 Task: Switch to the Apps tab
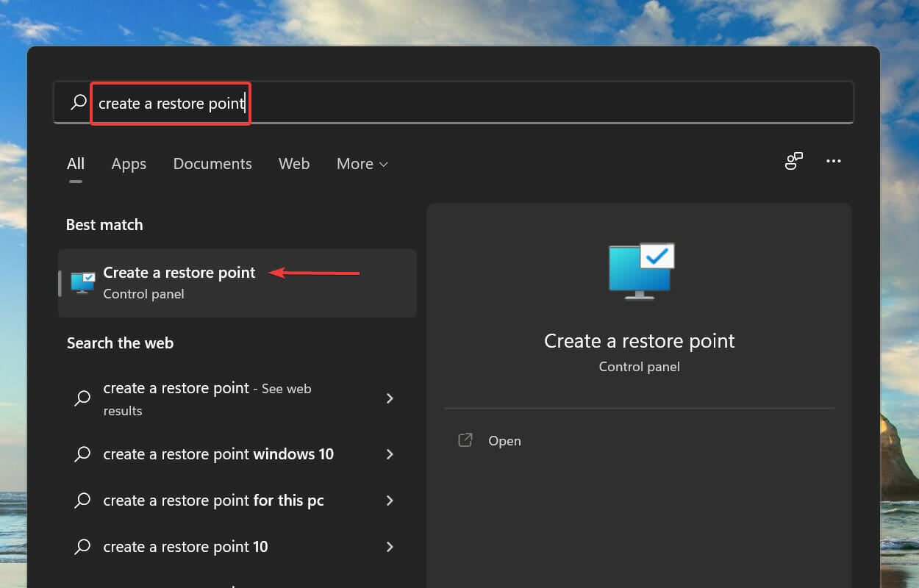pos(129,164)
